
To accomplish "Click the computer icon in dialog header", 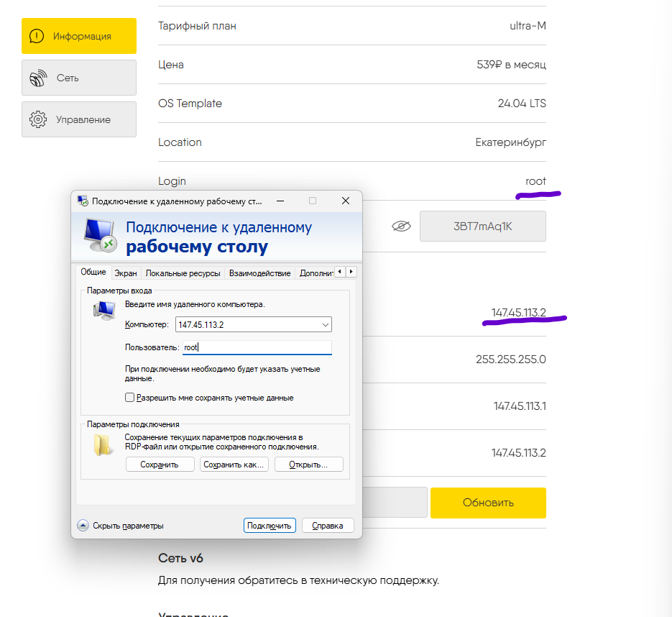I will (x=101, y=235).
